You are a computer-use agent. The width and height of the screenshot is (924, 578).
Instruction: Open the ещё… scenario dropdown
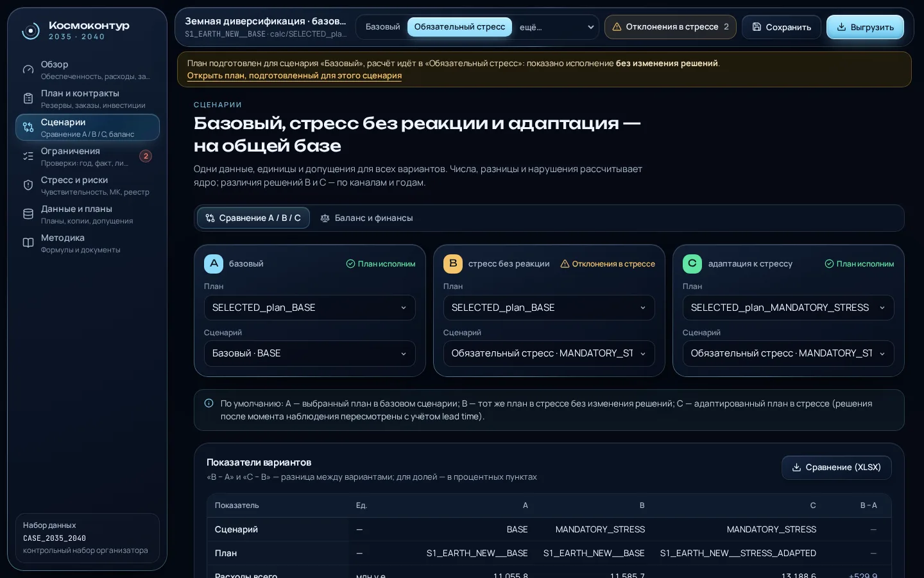[x=556, y=27]
